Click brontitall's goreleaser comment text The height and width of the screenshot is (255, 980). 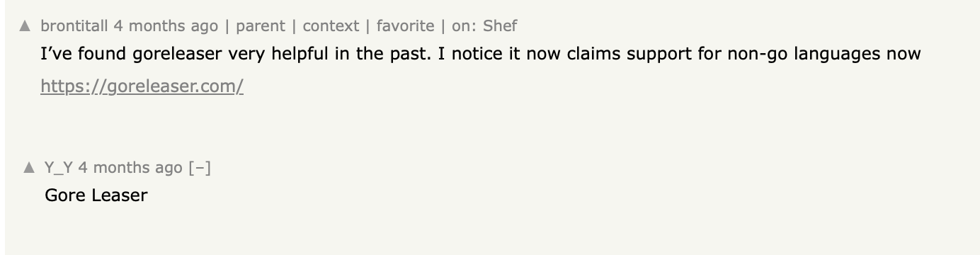click(x=481, y=54)
